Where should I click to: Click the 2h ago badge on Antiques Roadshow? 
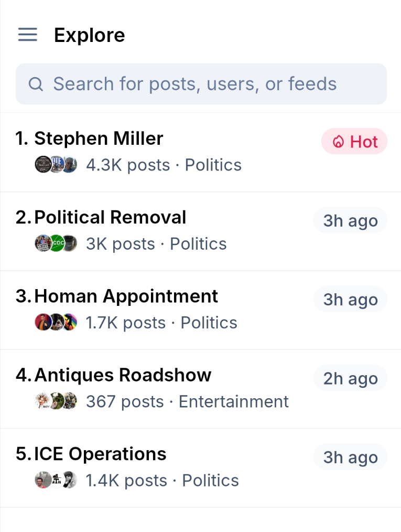(350, 379)
